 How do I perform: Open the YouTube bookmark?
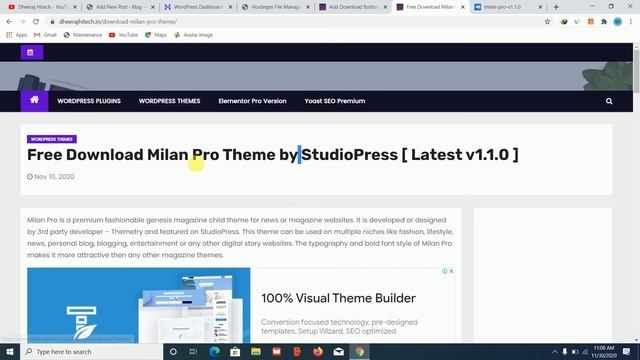(x=123, y=35)
